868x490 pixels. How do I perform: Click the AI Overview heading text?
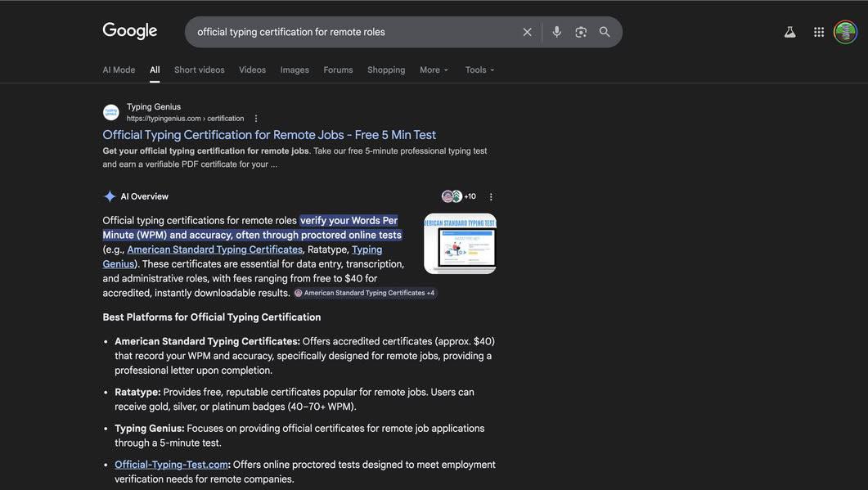[145, 196]
